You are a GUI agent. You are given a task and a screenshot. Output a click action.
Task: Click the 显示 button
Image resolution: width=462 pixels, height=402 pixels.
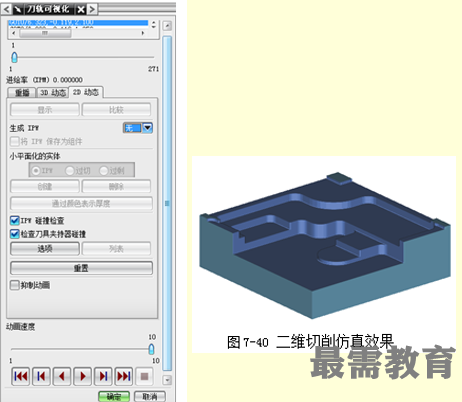tap(45, 110)
